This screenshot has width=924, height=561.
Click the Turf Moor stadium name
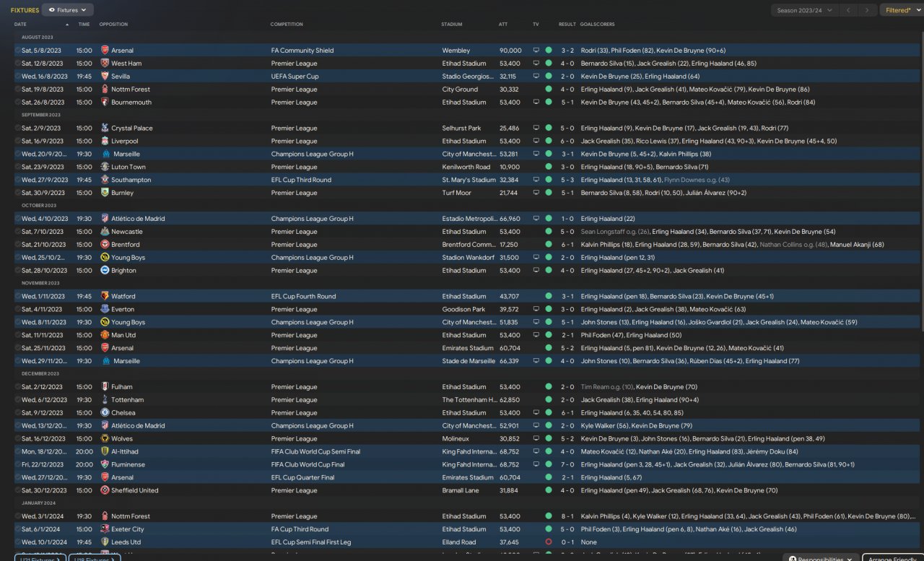[457, 193]
